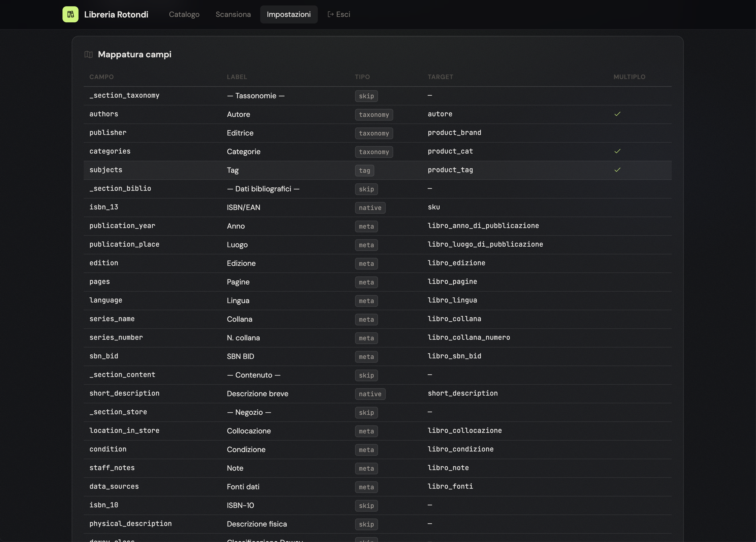Click the meta badge in publication_year row
The image size is (756, 542).
pos(366,227)
